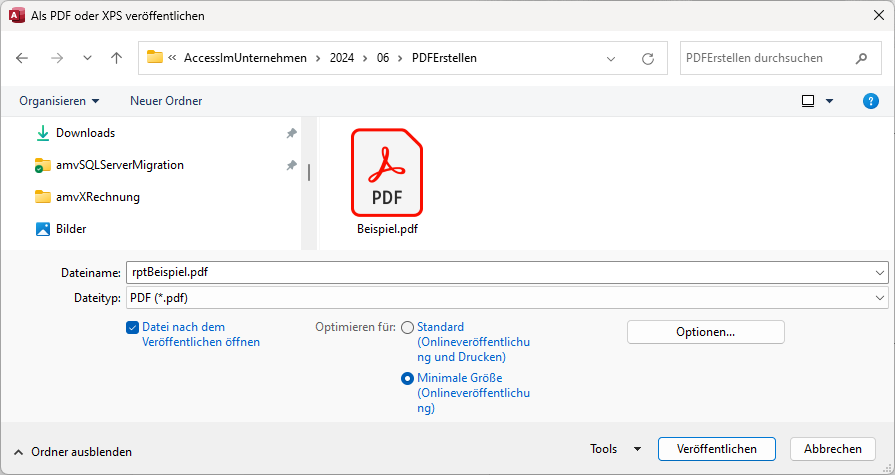Open the address bar history dropdown
Image resolution: width=895 pixels, height=475 pixels.
coord(611,59)
